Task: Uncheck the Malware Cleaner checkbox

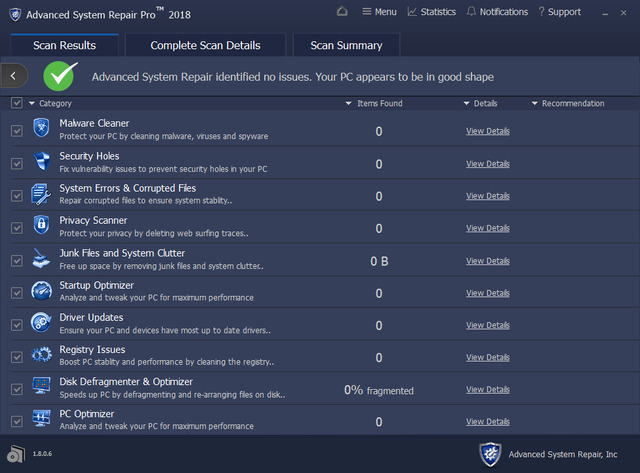Action: point(16,131)
